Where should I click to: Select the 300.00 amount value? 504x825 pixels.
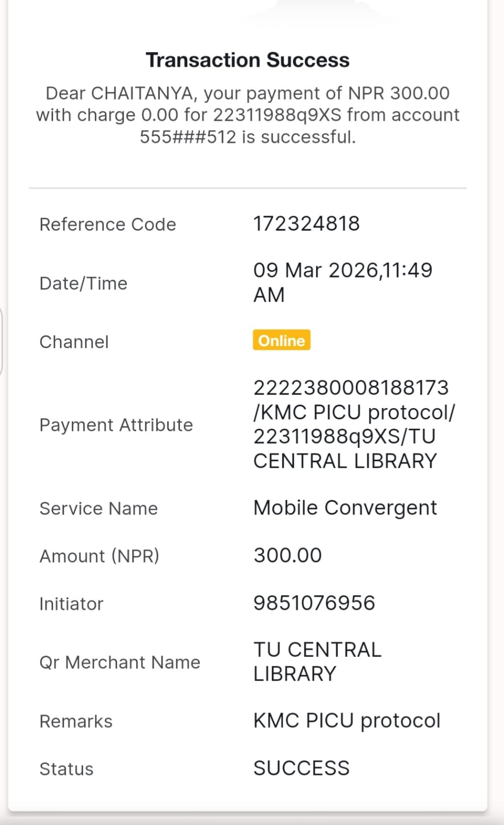pyautogui.click(x=287, y=555)
